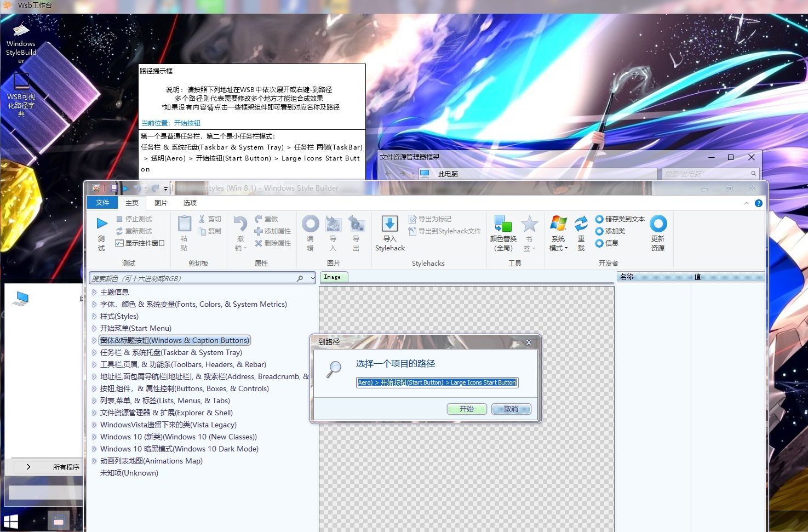Select the 添加类 option
This screenshot has height=532, width=808.
click(x=610, y=231)
